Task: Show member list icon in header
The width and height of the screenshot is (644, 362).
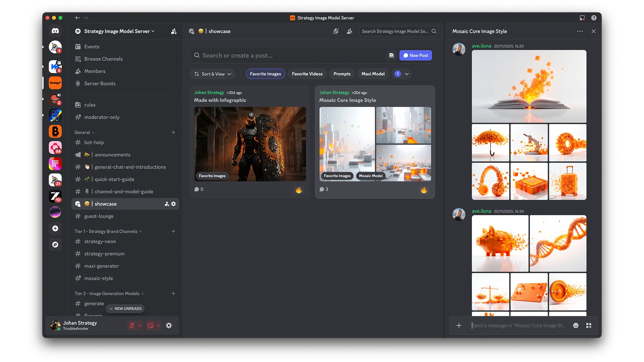Action: [x=350, y=31]
